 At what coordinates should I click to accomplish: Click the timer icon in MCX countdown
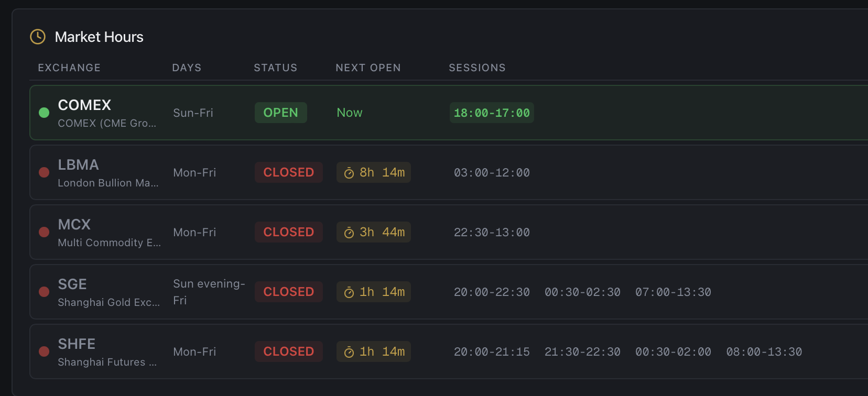tap(349, 232)
